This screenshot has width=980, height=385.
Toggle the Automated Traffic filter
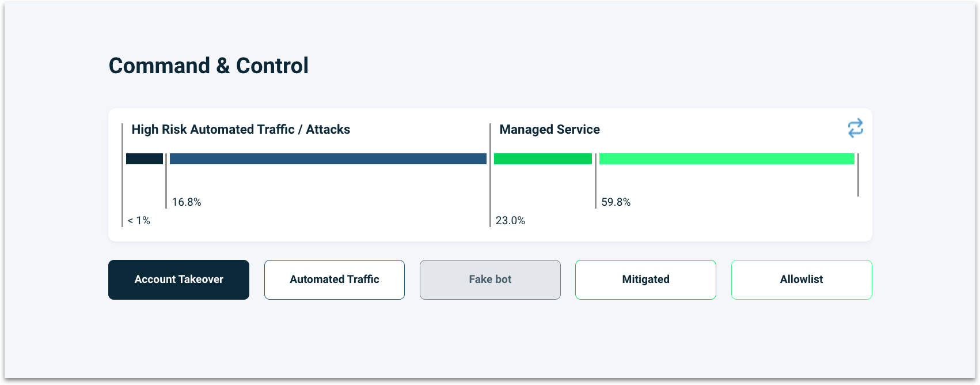click(x=334, y=280)
